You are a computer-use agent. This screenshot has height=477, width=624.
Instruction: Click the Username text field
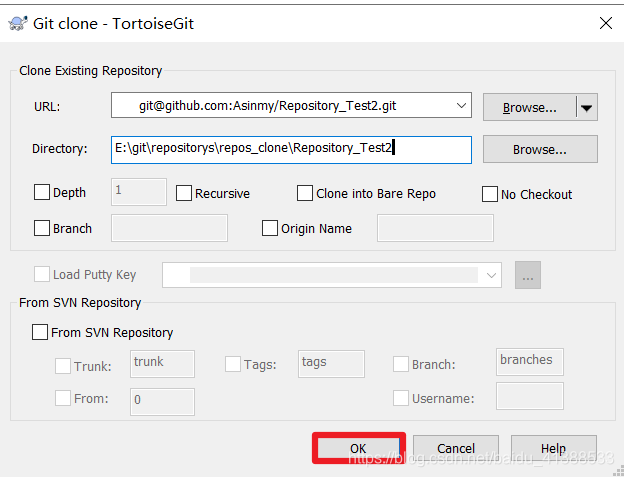(x=530, y=396)
